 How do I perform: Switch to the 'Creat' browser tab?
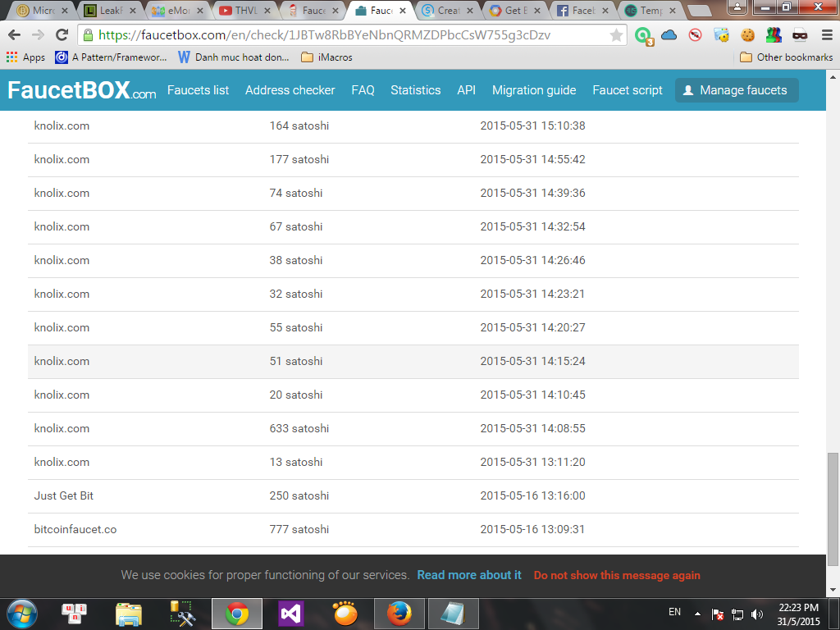[447, 10]
